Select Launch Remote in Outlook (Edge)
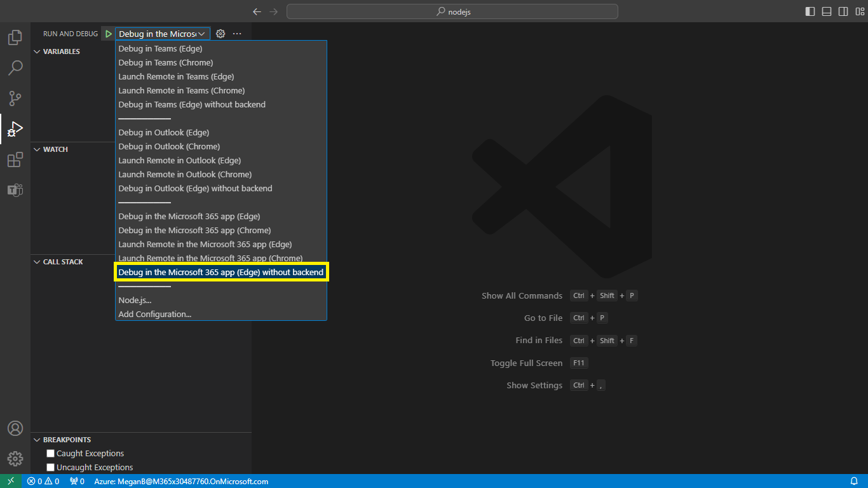 tap(221, 160)
